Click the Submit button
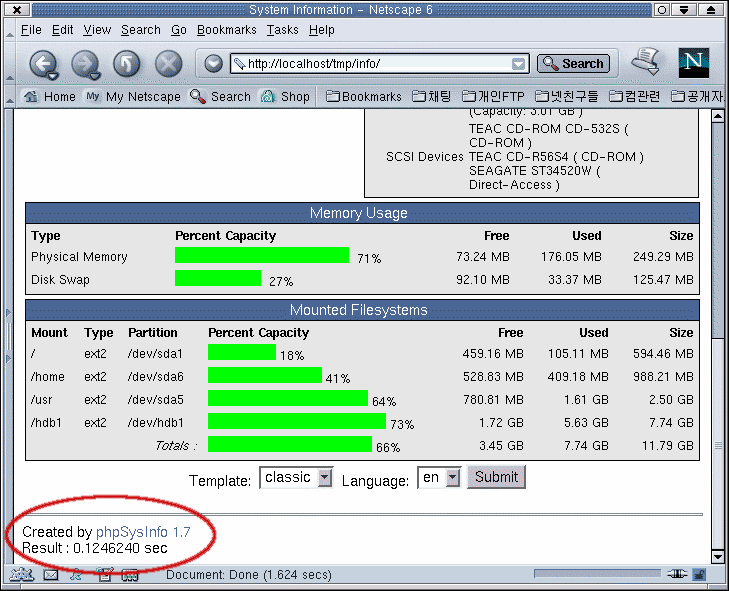The width and height of the screenshot is (729, 591). pyautogui.click(x=496, y=477)
